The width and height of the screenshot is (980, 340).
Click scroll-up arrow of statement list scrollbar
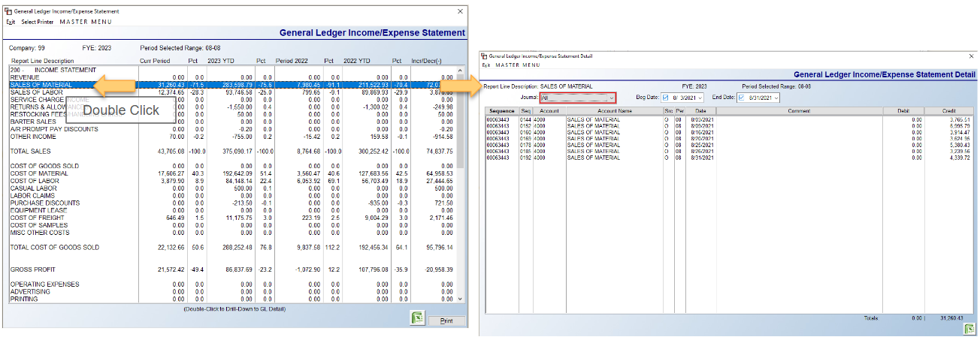coord(461,70)
